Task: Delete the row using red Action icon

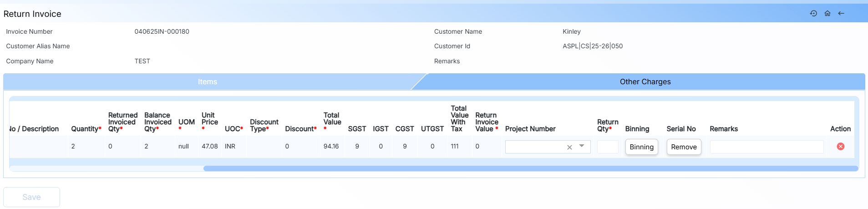Action: coord(840,146)
